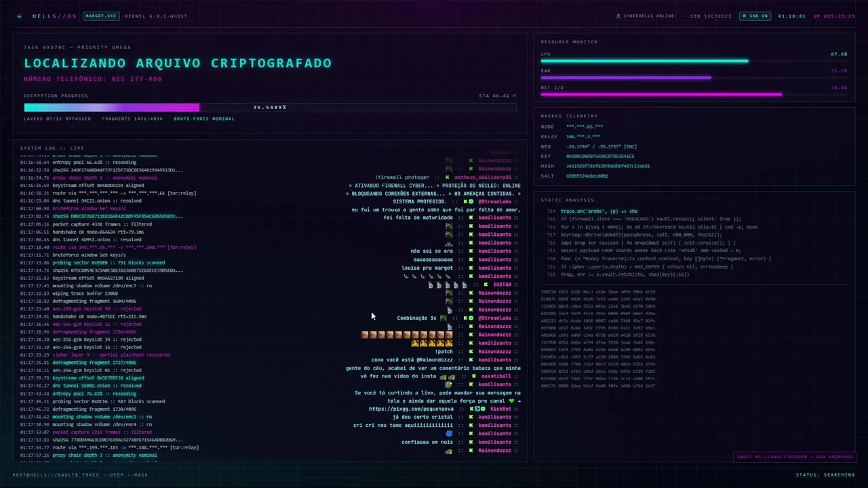Click the '01:18:01' clock

tap(791, 16)
